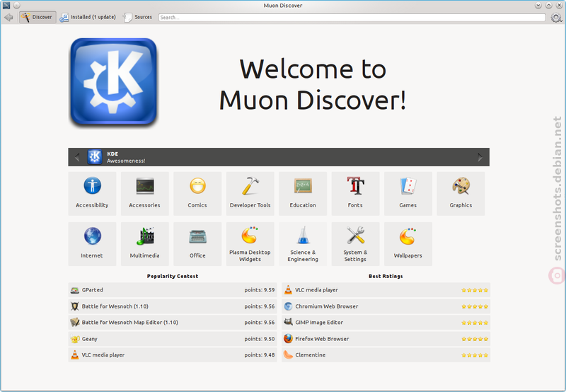This screenshot has height=392, width=566.
Task: Open the Multimedia category icon
Action: click(x=145, y=244)
